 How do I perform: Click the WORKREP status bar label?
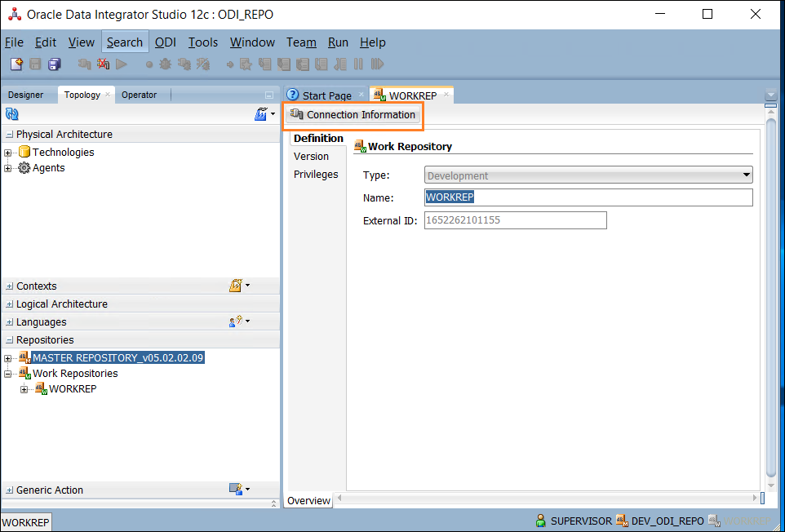(25, 522)
